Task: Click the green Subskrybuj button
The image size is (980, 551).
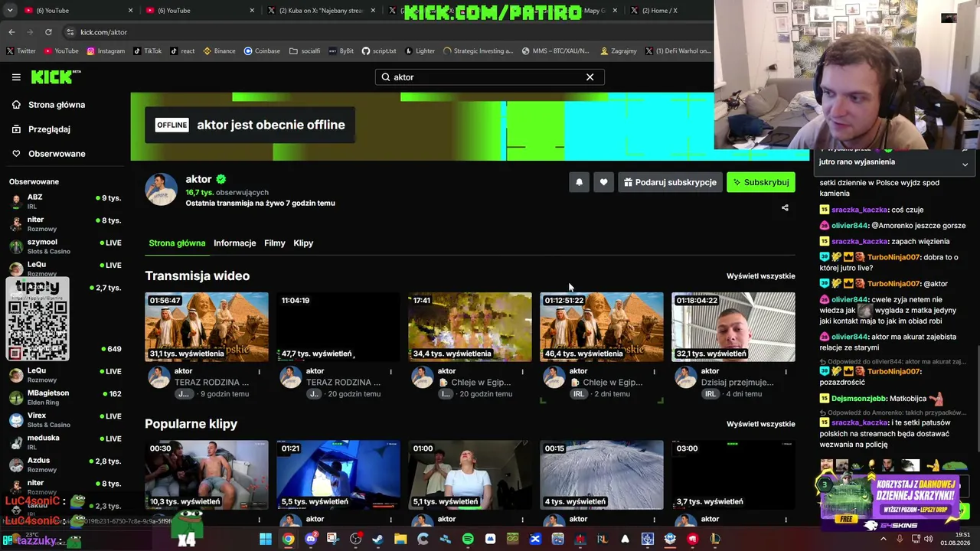Action: pyautogui.click(x=761, y=182)
